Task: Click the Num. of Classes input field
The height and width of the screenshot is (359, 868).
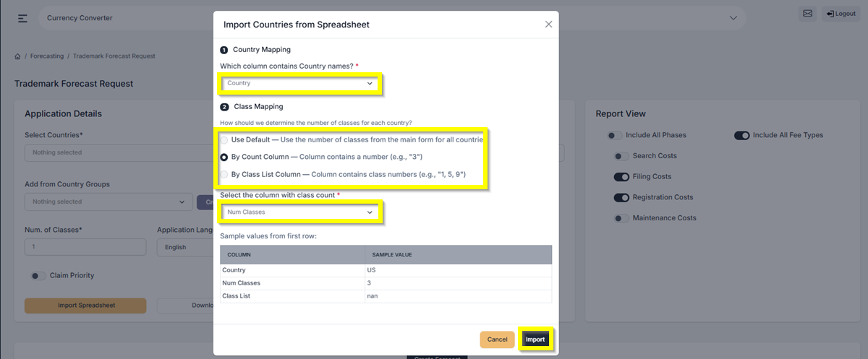Action: click(85, 248)
